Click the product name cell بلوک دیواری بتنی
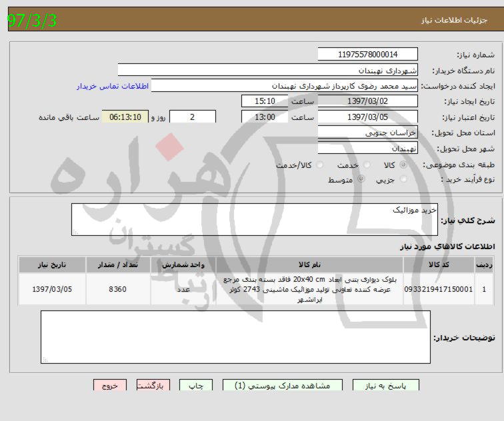Image resolution: width=504 pixels, height=421 pixels. pos(309,289)
